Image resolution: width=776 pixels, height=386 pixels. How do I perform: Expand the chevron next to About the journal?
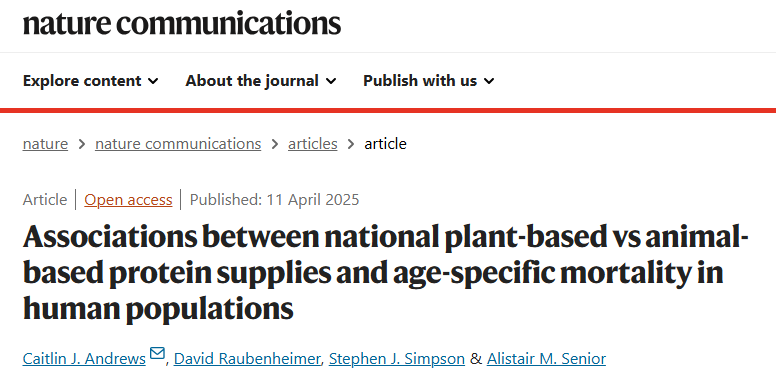tap(331, 81)
